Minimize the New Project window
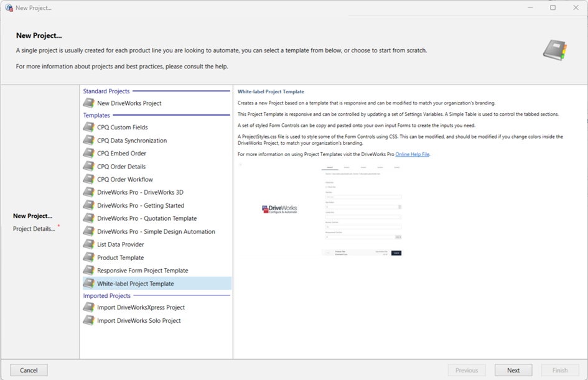Viewport: 588px width, 380px height. tap(530, 7)
